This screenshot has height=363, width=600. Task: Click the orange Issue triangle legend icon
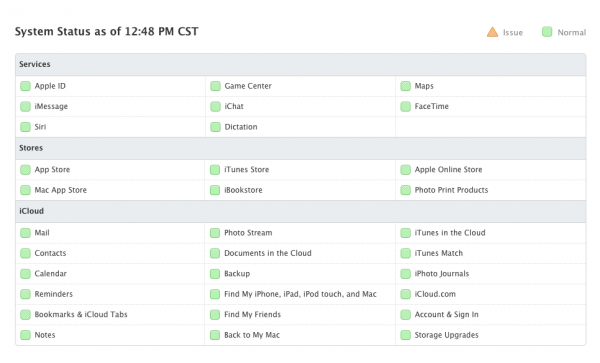tap(492, 32)
